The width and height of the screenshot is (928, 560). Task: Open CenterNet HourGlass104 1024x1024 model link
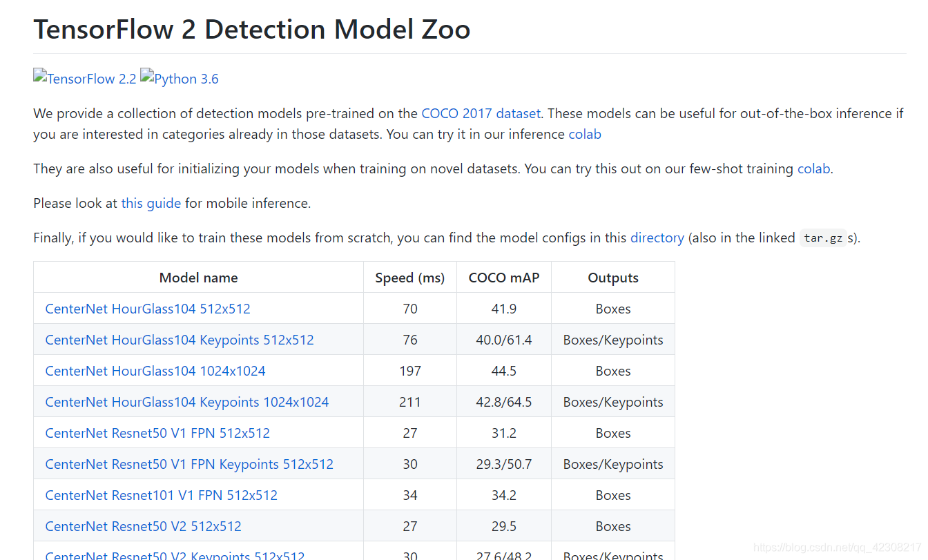tap(155, 371)
